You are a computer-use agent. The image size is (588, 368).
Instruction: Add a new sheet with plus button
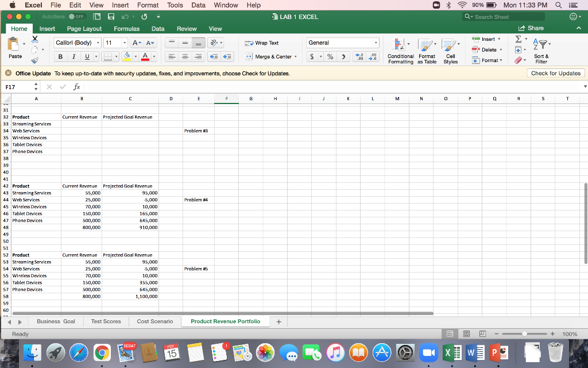(x=278, y=322)
